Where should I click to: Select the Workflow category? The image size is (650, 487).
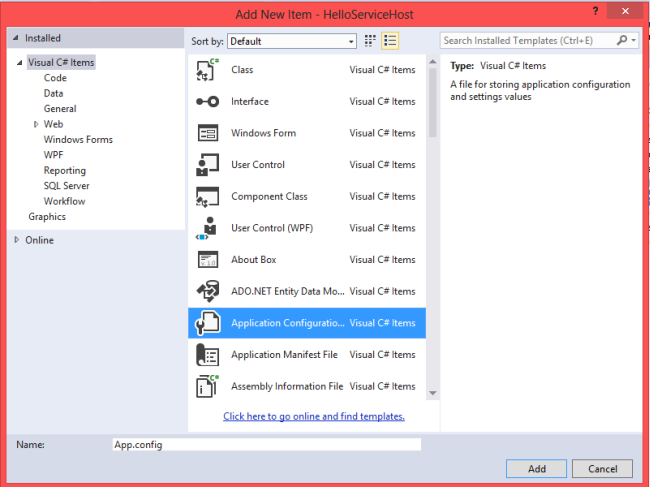coord(65,201)
